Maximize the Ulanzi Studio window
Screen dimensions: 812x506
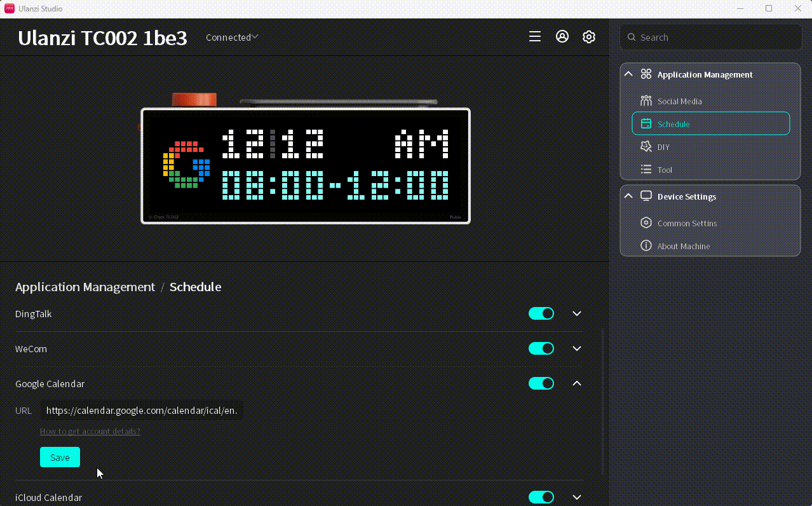coord(769,8)
